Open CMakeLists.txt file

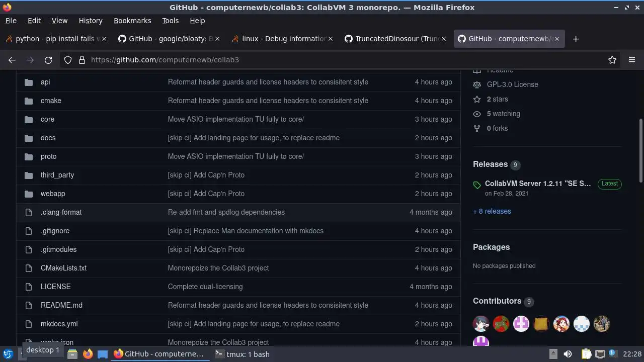point(63,268)
